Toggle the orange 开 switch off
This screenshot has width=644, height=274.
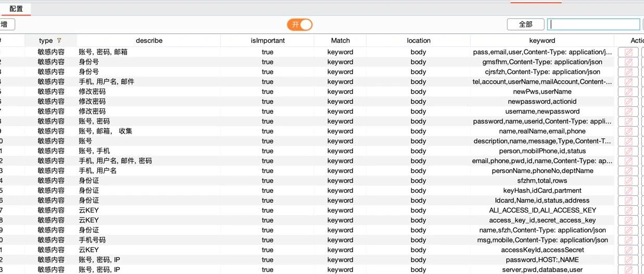point(299,24)
